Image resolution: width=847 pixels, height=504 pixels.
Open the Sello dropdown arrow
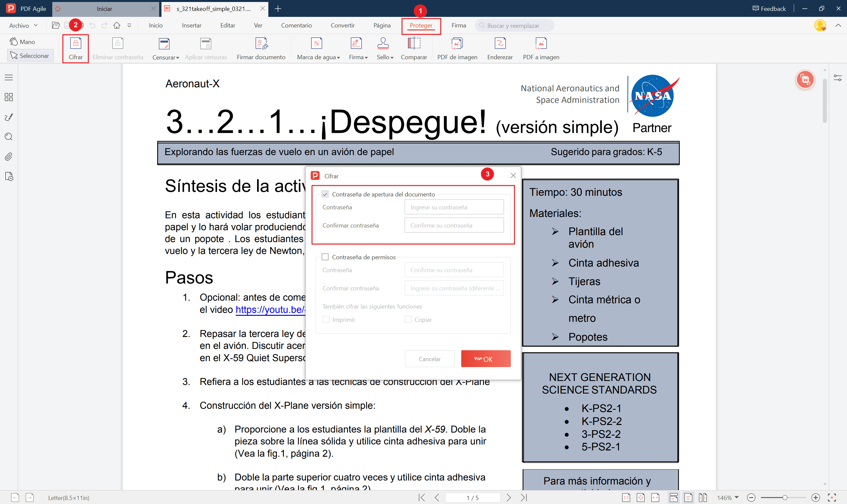392,58
